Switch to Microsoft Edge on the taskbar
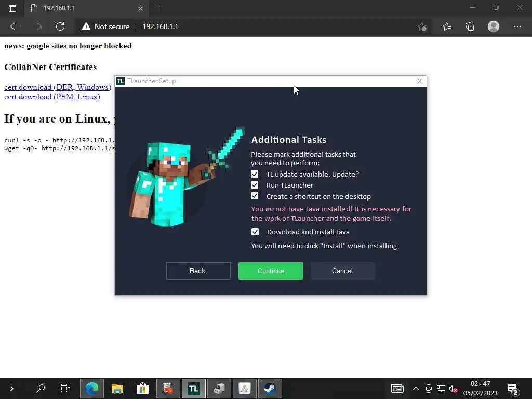The height and width of the screenshot is (399, 532). point(92,389)
